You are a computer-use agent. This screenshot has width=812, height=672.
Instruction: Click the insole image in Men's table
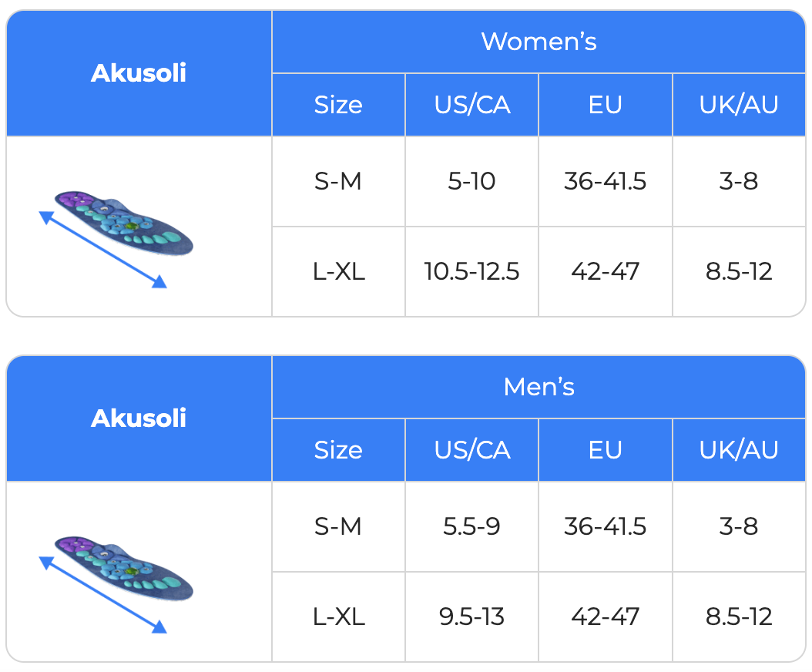click(123, 570)
